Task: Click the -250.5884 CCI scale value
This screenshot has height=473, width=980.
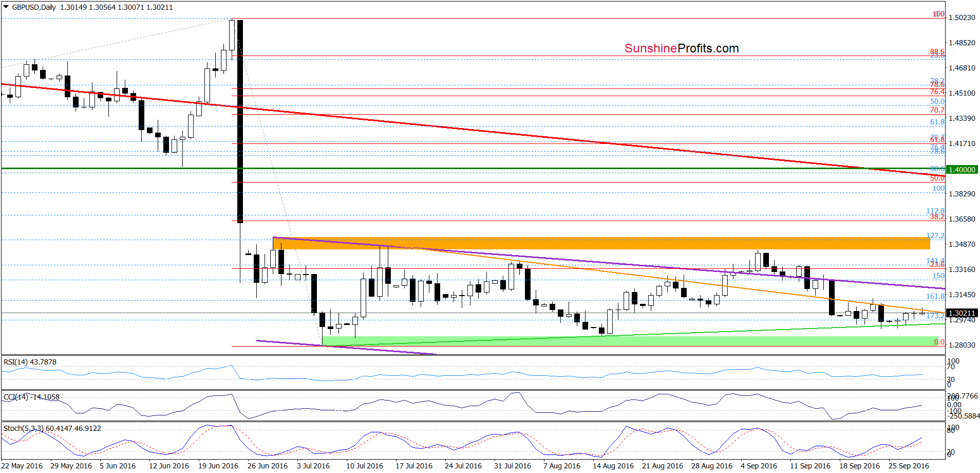Action: pos(963,416)
